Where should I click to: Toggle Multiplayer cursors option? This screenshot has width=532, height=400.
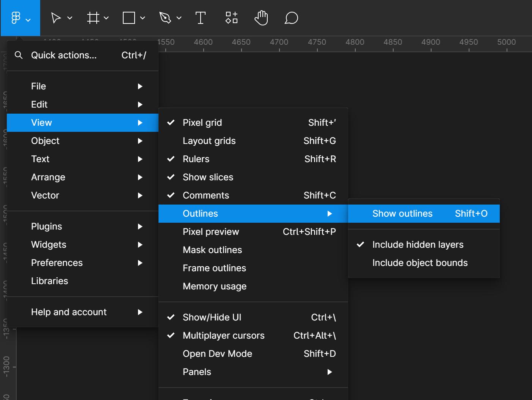(253, 336)
